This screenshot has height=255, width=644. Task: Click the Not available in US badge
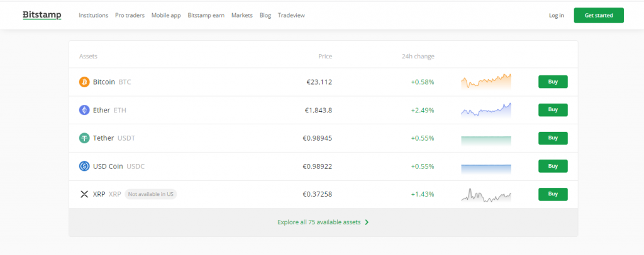point(151,194)
